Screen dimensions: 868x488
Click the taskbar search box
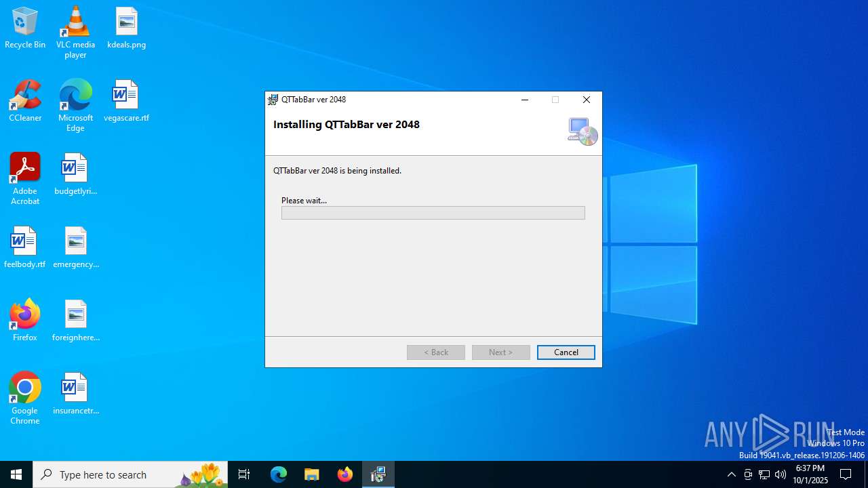[x=130, y=474]
